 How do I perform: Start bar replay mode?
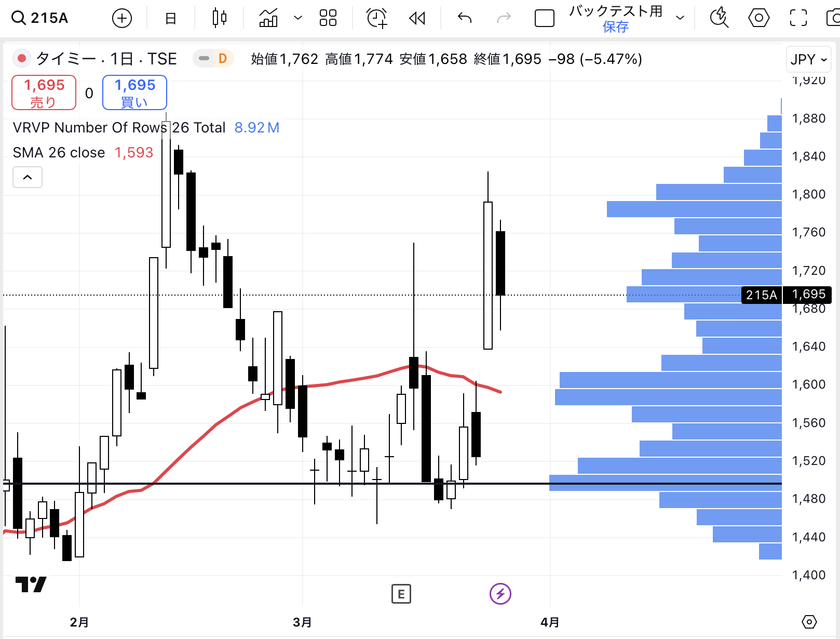click(x=417, y=19)
